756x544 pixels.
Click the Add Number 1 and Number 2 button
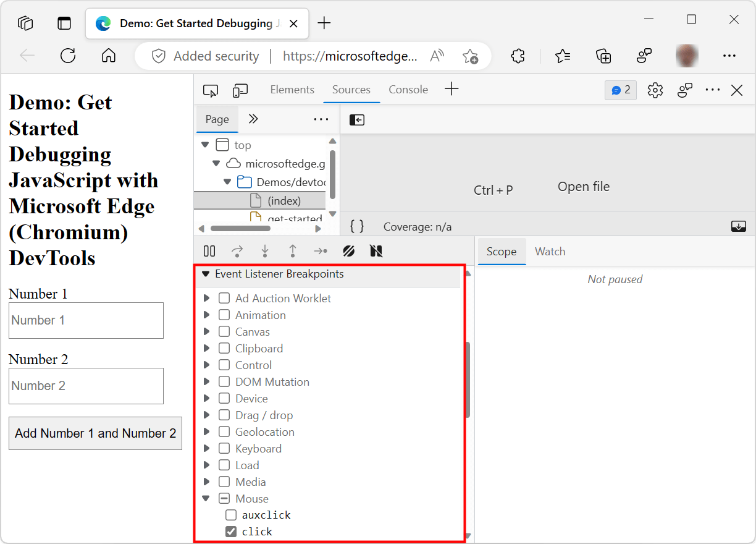pos(95,433)
